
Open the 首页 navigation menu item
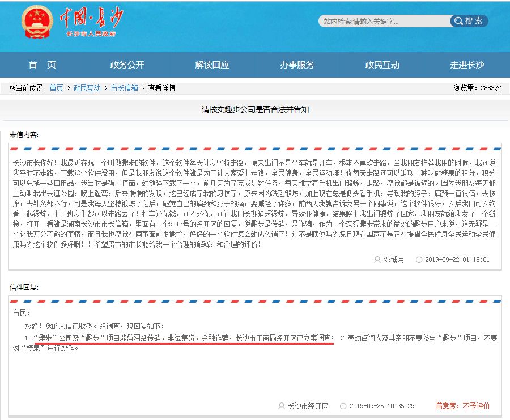point(42,65)
